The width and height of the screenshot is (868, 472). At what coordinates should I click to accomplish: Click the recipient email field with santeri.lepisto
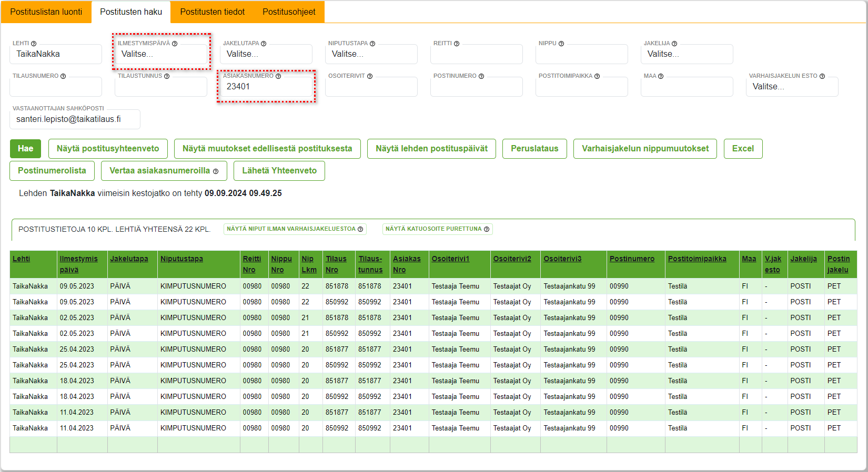click(75, 119)
